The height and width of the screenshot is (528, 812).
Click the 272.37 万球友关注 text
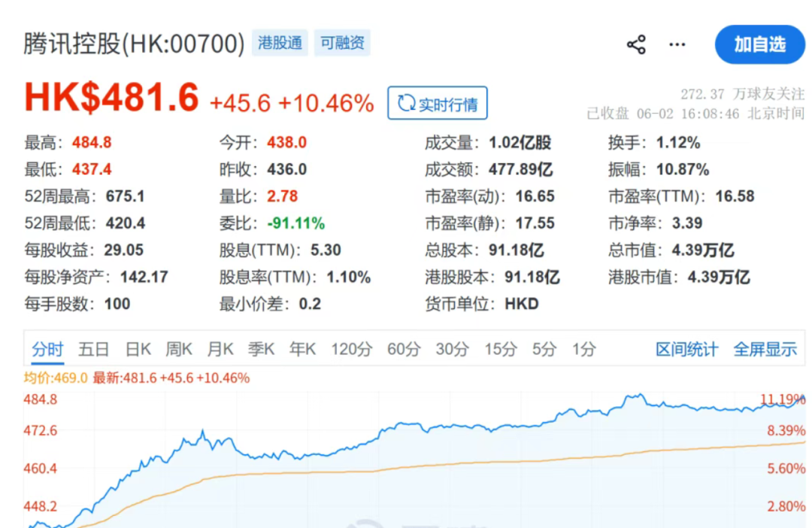tap(743, 94)
